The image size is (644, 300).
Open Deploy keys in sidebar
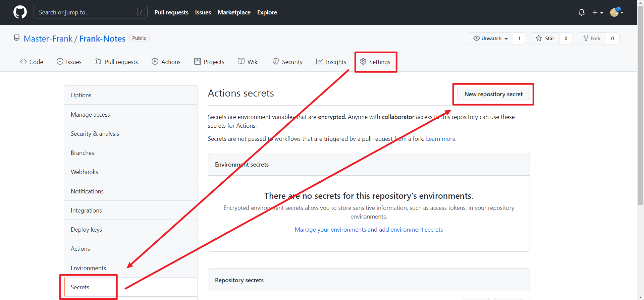131,229
